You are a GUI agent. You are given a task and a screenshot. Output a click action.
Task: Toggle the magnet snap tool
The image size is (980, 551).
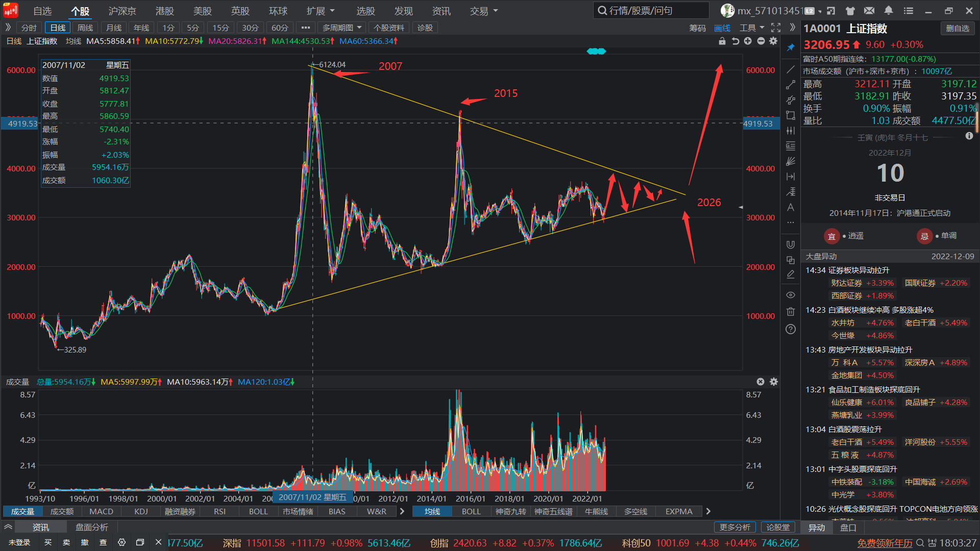pyautogui.click(x=791, y=244)
